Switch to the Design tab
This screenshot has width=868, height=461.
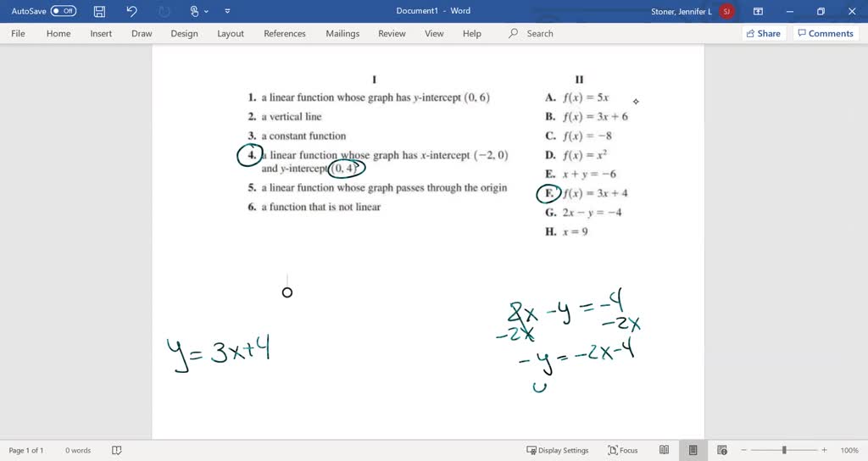pyautogui.click(x=184, y=33)
